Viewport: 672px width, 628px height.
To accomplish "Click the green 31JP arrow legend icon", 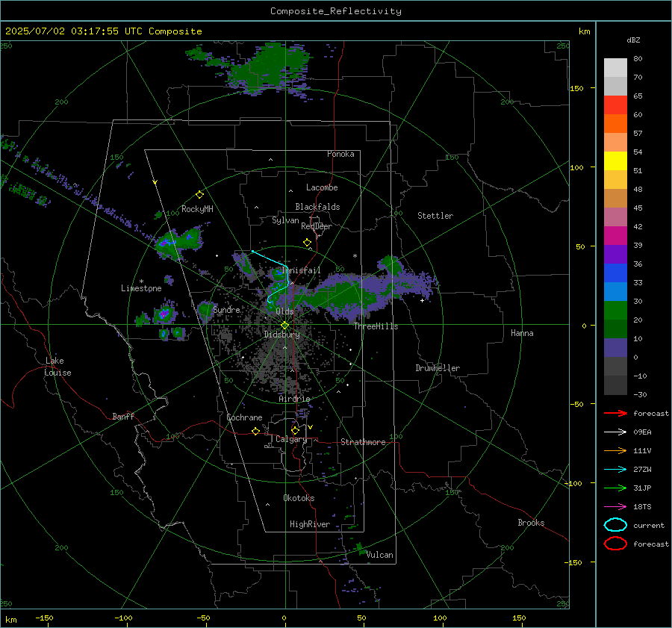I will click(x=615, y=488).
